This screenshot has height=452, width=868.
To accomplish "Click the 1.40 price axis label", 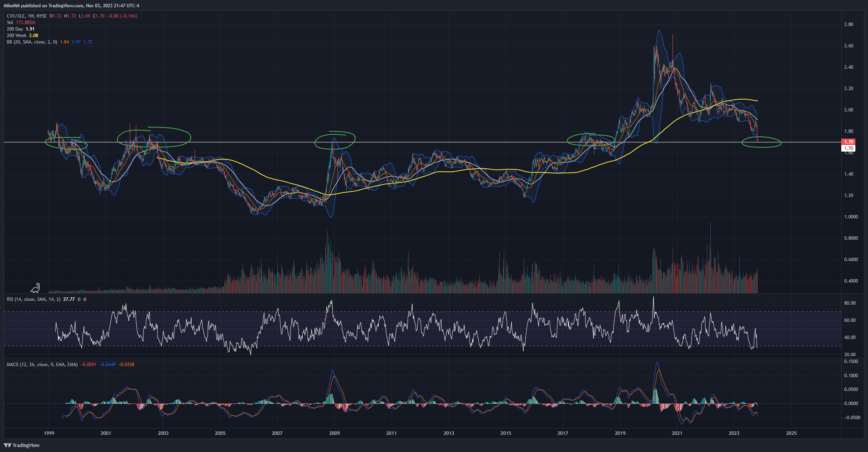I will point(849,174).
